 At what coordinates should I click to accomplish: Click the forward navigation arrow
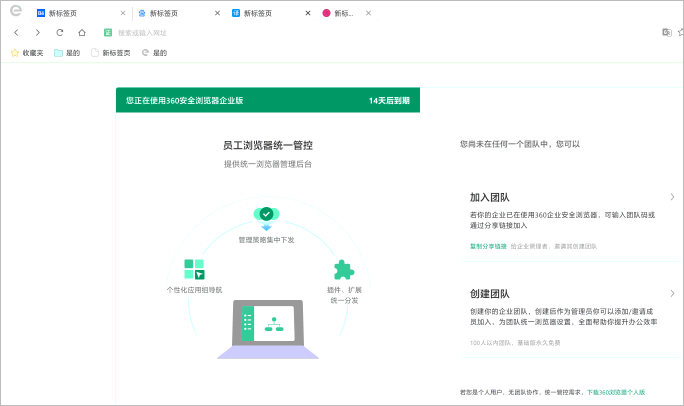38,32
